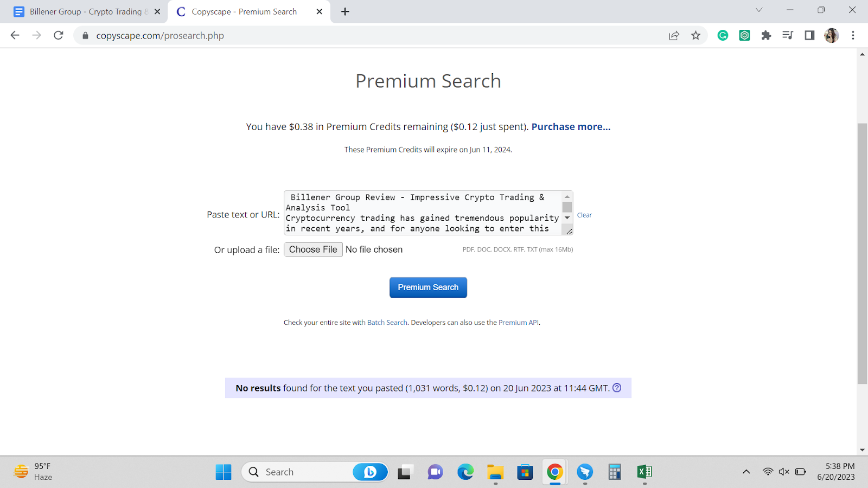Open the media control icon
The height and width of the screenshot is (488, 868).
pos(788,35)
